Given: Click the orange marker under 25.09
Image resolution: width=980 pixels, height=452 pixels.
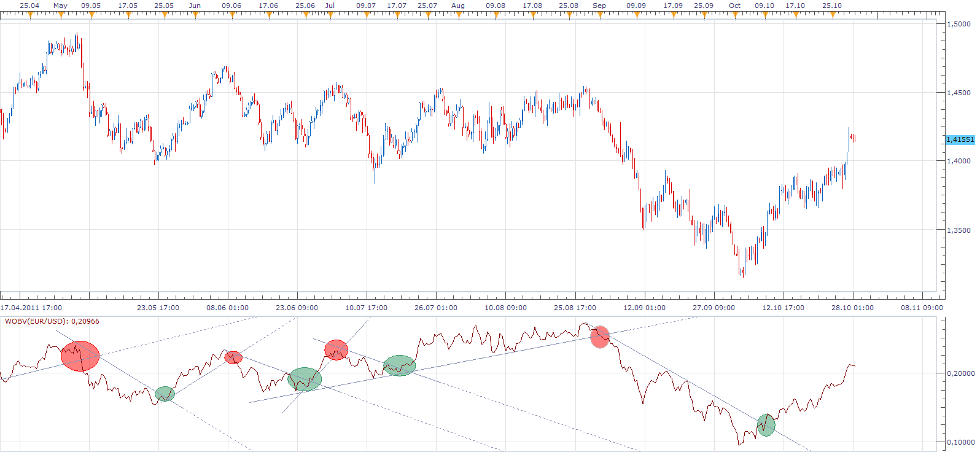Looking at the screenshot, I should point(704,15).
